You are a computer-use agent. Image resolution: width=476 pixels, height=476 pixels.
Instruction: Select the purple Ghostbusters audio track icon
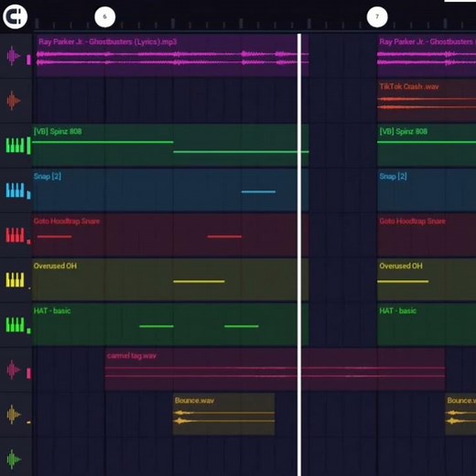tap(14, 56)
